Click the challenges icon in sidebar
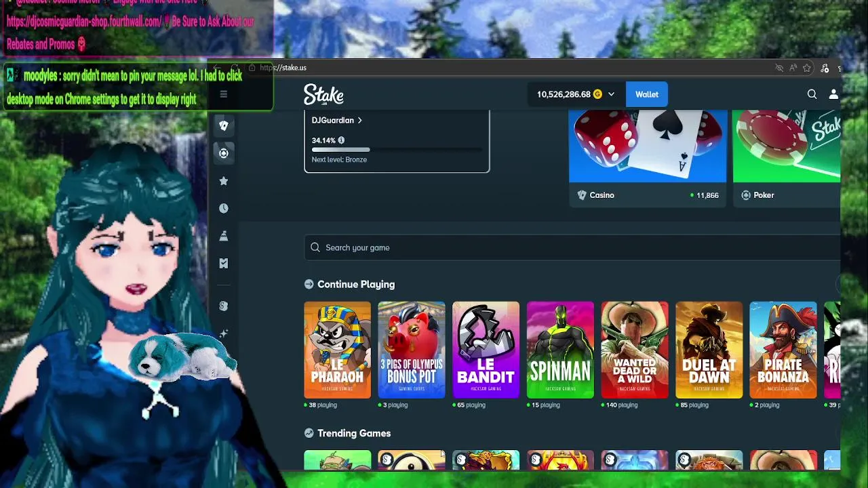Image resolution: width=868 pixels, height=488 pixels. pos(224,236)
